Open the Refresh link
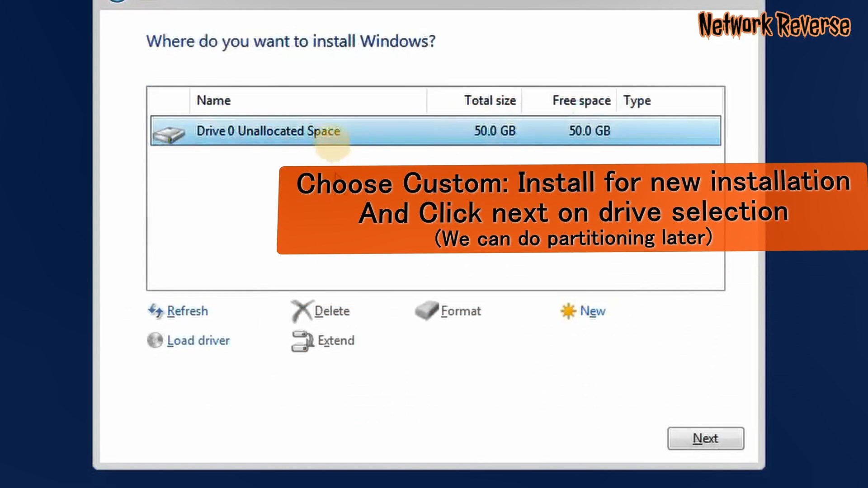Screen dimensions: 868x488 tap(188, 311)
